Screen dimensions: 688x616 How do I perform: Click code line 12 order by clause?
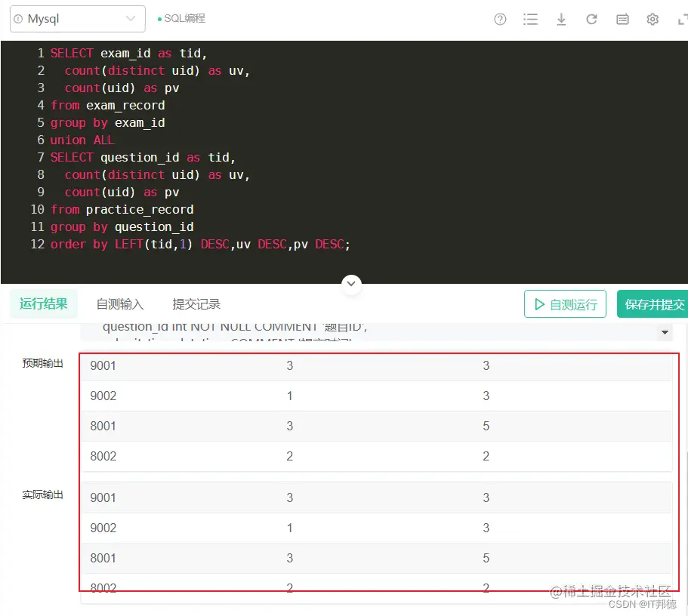pyautogui.click(x=200, y=245)
